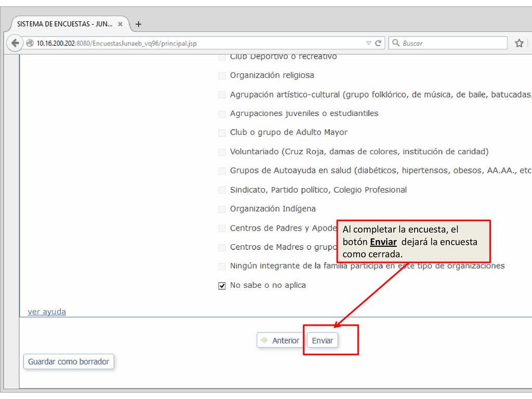Check the Voluntariado checkbox

222,152
